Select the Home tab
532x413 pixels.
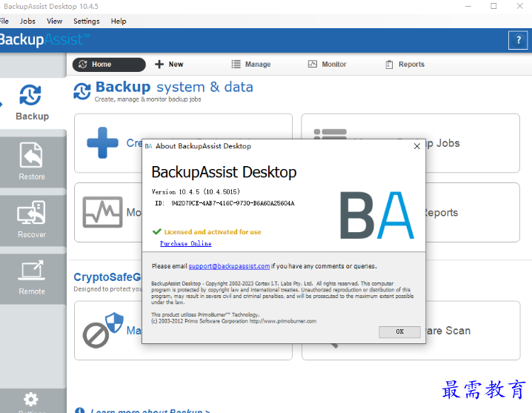(x=109, y=65)
